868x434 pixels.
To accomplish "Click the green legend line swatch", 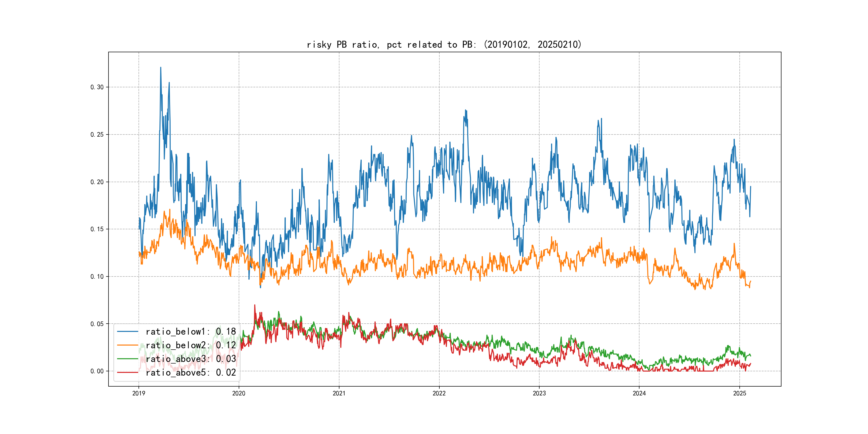I will pos(127,359).
